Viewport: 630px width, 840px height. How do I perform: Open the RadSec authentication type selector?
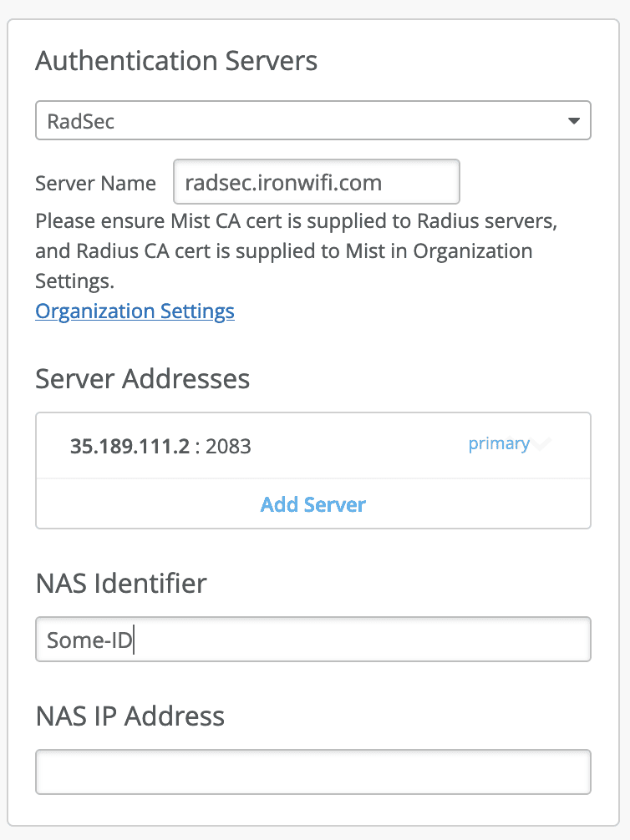click(313, 120)
